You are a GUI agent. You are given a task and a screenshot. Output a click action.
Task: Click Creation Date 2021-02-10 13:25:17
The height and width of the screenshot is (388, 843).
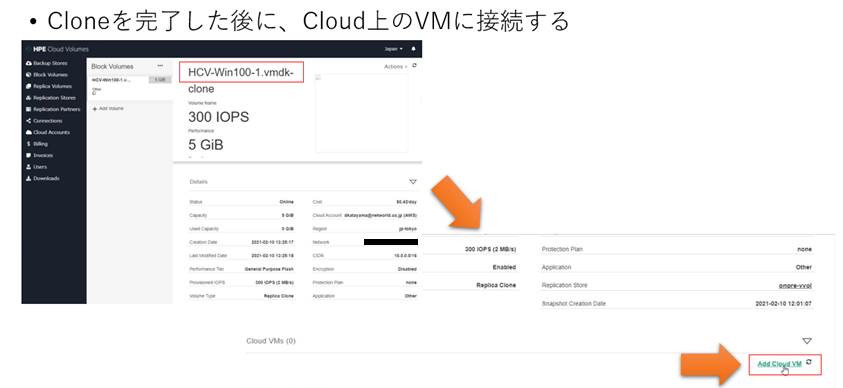[273, 242]
